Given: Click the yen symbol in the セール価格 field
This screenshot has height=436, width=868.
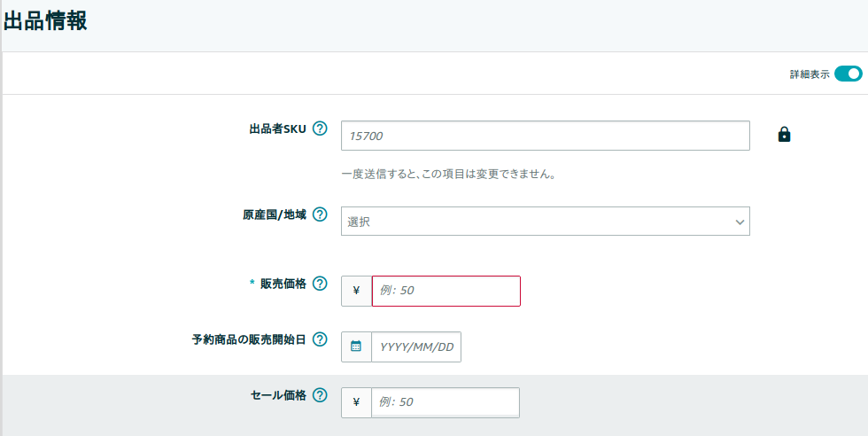Looking at the screenshot, I should [x=356, y=402].
